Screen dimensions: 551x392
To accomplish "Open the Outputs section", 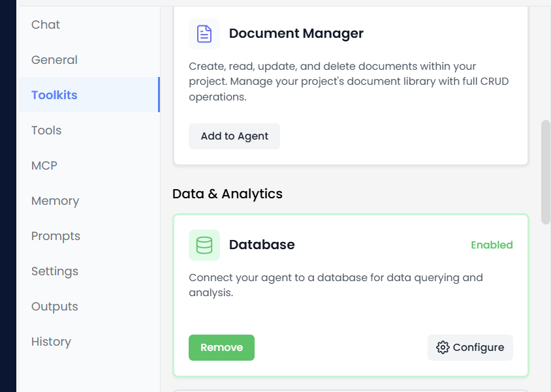I will click(54, 306).
